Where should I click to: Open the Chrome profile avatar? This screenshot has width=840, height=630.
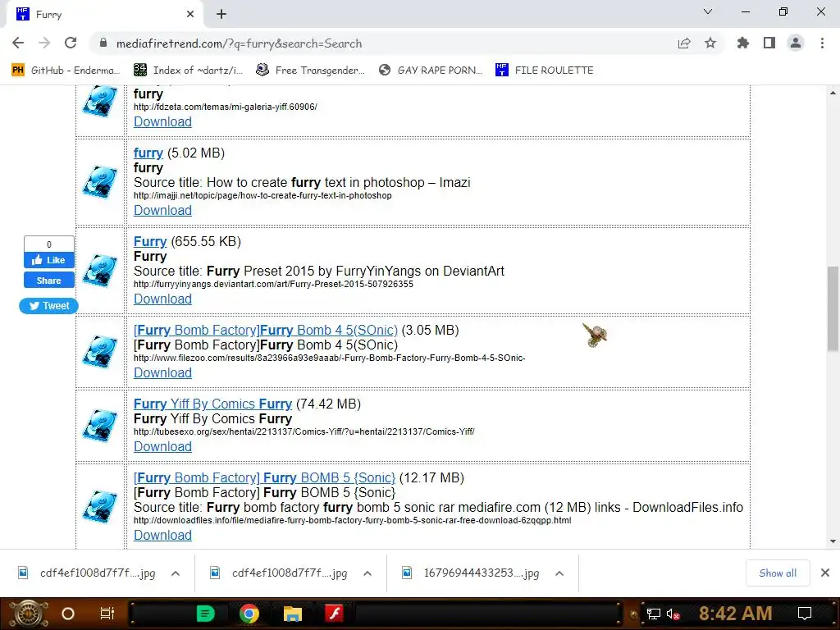coord(796,43)
